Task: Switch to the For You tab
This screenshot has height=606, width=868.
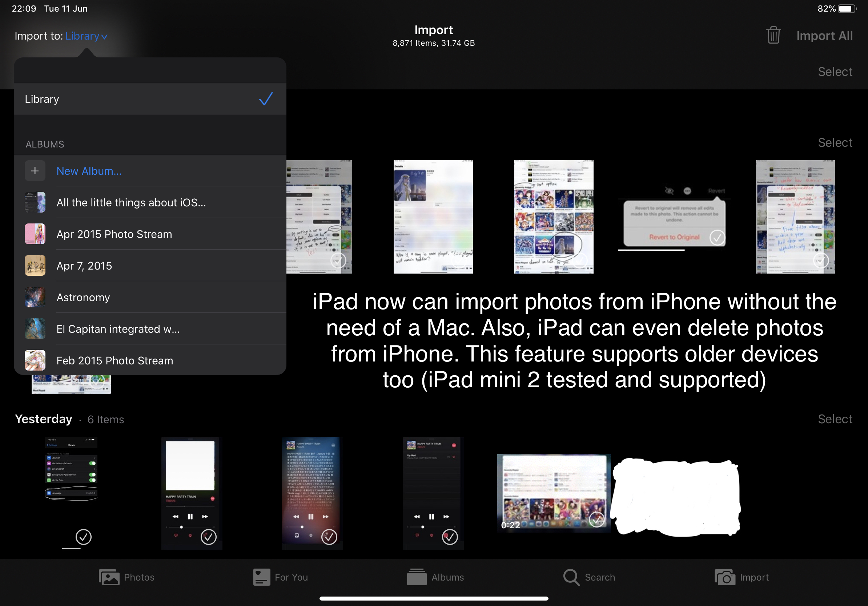Action: tap(281, 577)
